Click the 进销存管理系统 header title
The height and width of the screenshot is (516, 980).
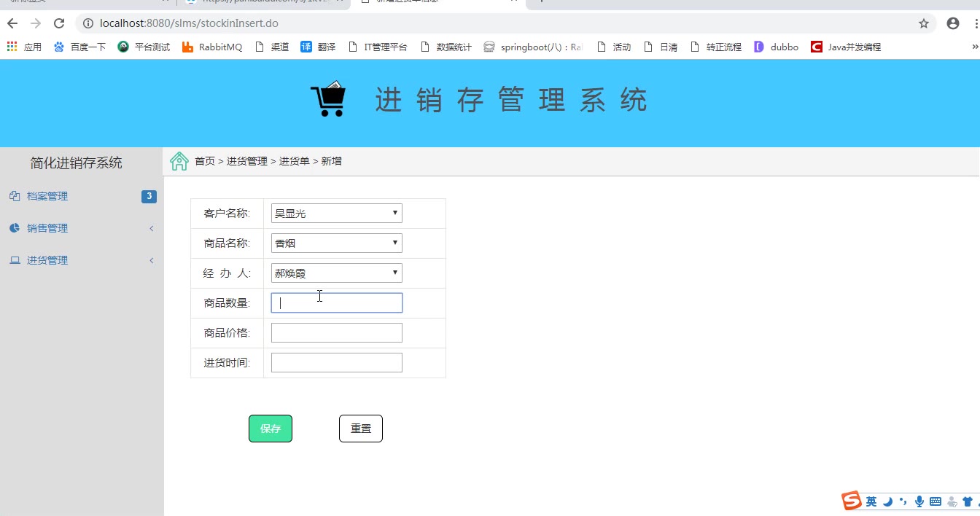pos(511,100)
